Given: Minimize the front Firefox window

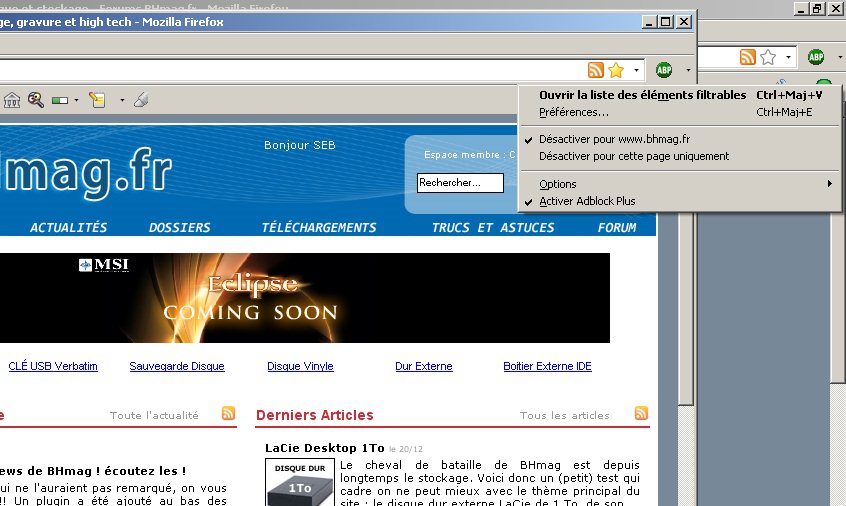Looking at the screenshot, I should (650, 22).
